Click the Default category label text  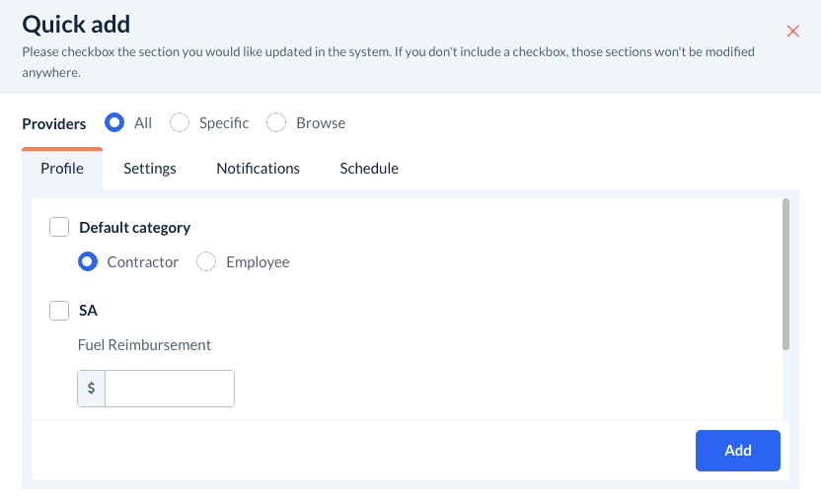[x=134, y=228]
